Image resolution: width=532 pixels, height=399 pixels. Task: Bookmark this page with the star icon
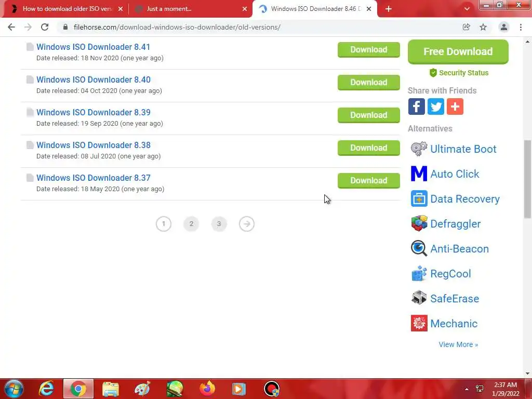[x=483, y=27]
